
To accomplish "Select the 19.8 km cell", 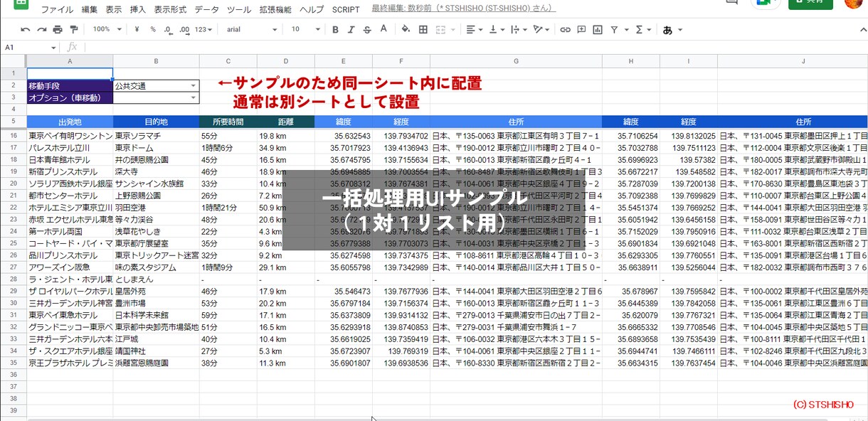I will click(x=285, y=135).
